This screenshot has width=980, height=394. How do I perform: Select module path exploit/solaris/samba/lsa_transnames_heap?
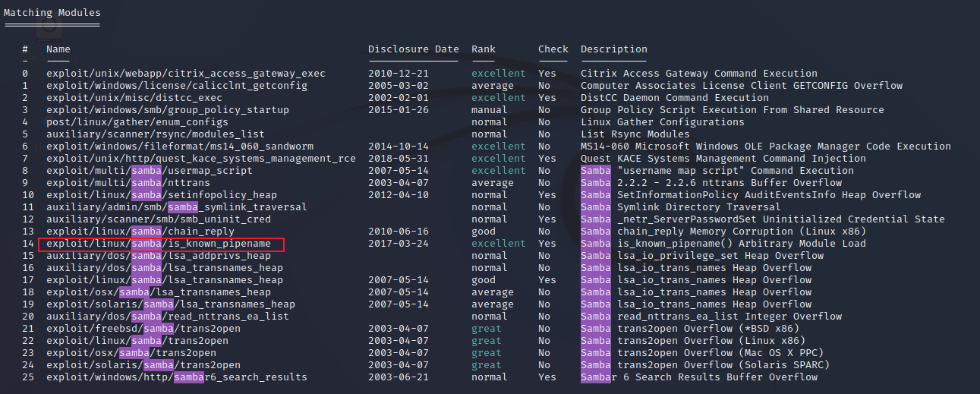(171, 304)
